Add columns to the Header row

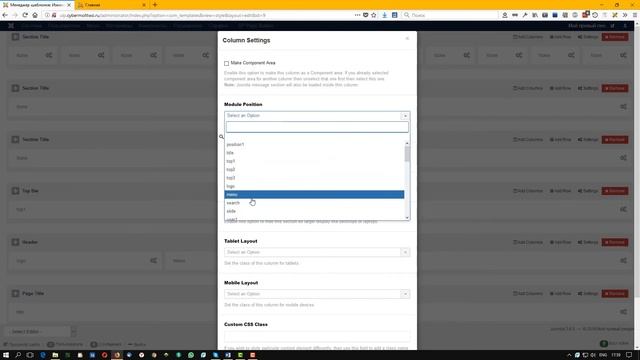(x=528, y=242)
